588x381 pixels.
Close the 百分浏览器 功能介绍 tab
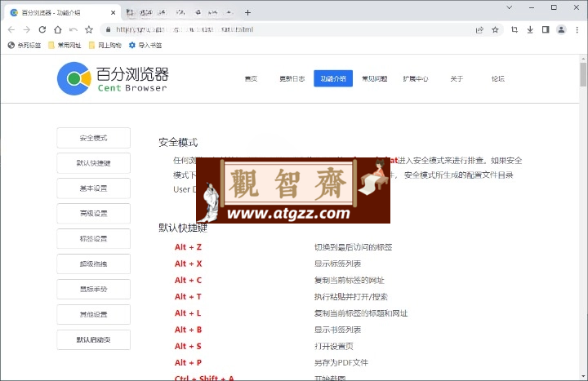(113, 13)
